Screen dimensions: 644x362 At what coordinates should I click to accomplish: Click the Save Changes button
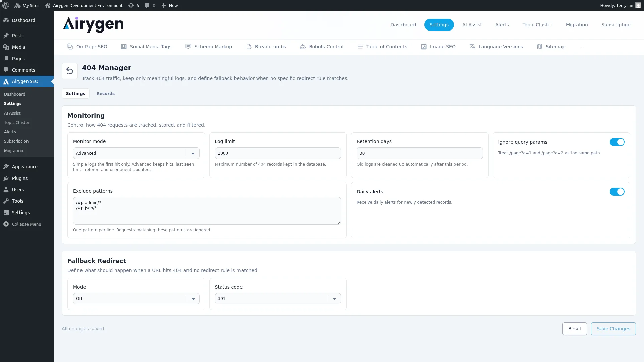[x=613, y=329]
